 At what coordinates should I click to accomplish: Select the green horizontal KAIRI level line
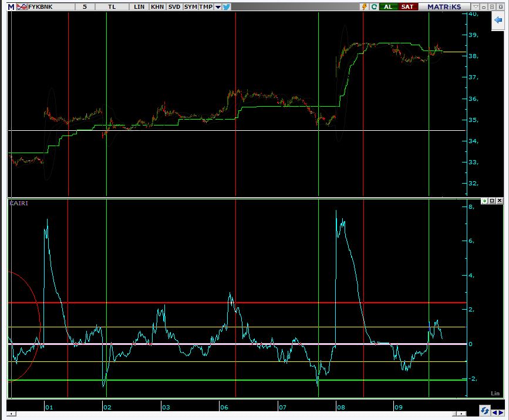[237, 380]
